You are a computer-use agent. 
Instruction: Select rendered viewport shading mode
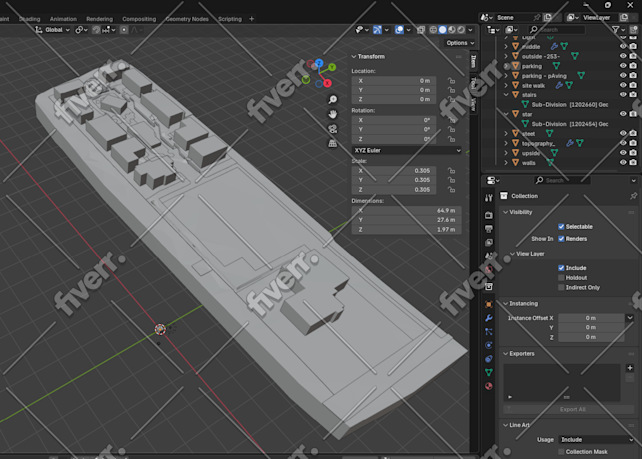(x=461, y=29)
